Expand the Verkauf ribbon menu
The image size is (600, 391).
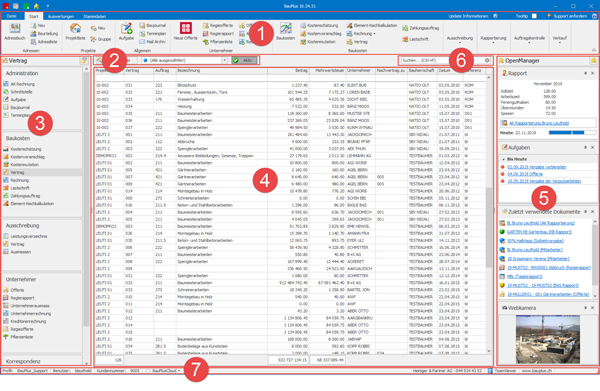(x=559, y=39)
